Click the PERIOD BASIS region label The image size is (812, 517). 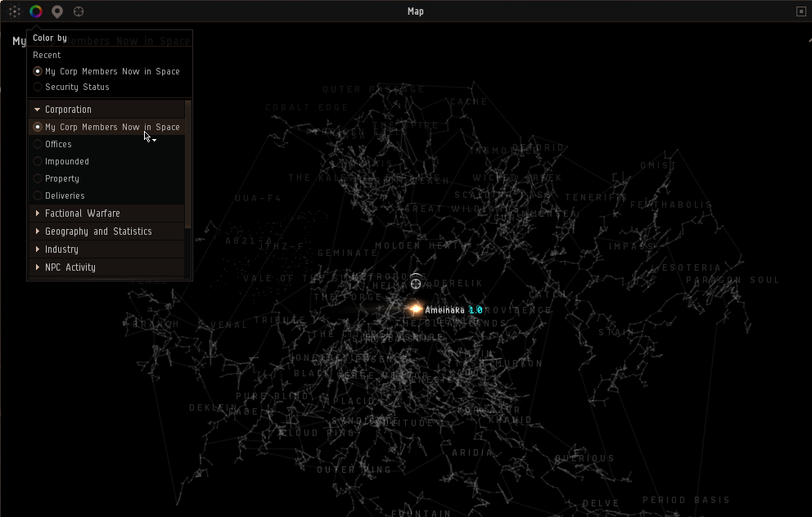pyautogui.click(x=686, y=500)
